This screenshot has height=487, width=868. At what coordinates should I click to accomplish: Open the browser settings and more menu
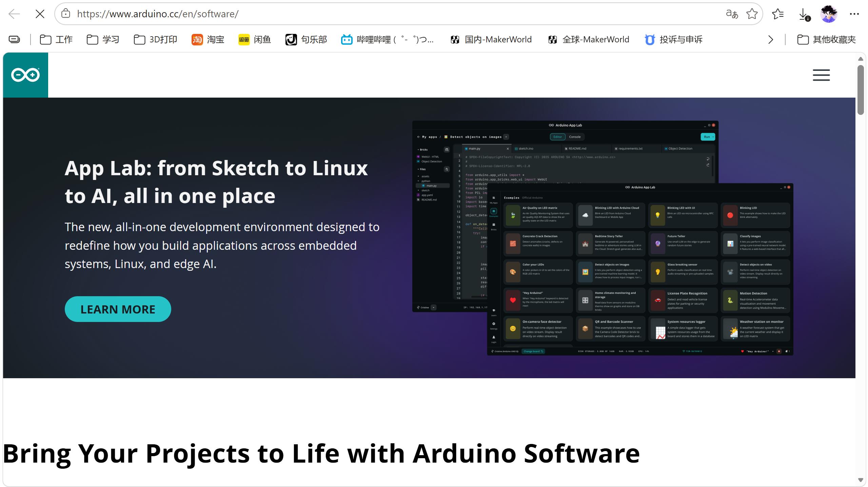(854, 14)
